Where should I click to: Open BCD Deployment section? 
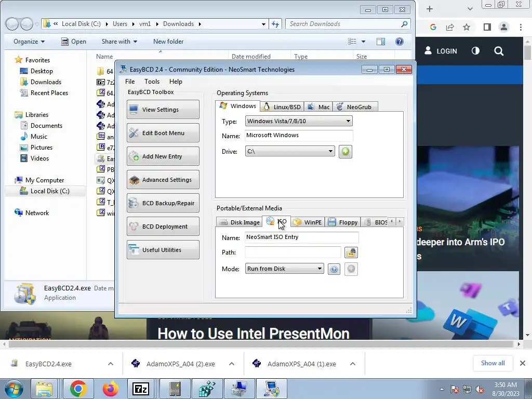pos(163,227)
